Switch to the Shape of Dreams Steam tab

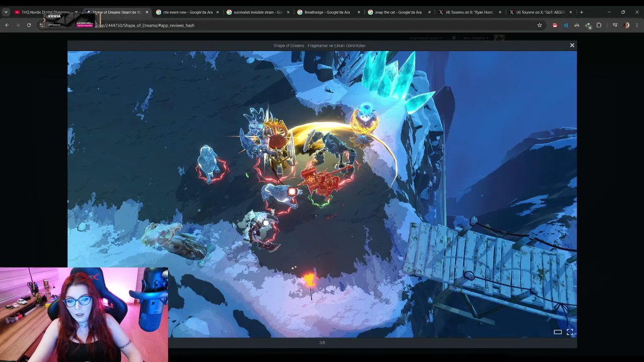pyautogui.click(x=117, y=12)
